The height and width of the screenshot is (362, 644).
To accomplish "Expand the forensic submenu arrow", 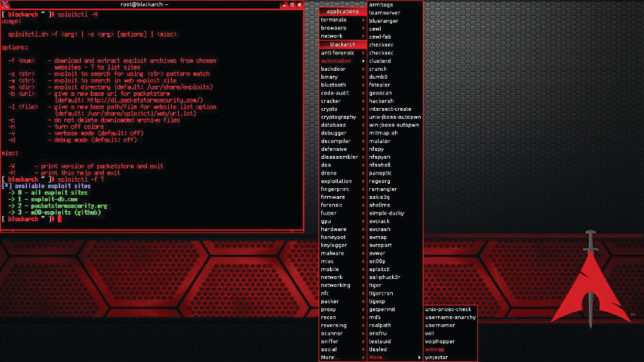I will tap(364, 205).
